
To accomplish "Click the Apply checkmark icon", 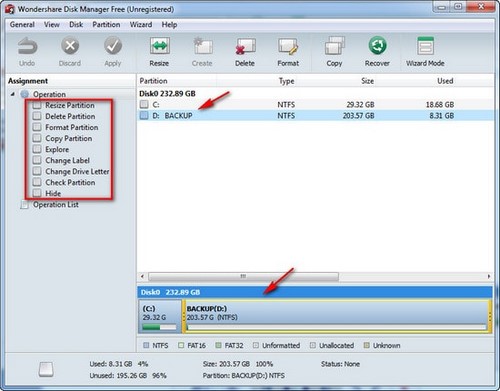I will pyautogui.click(x=113, y=46).
